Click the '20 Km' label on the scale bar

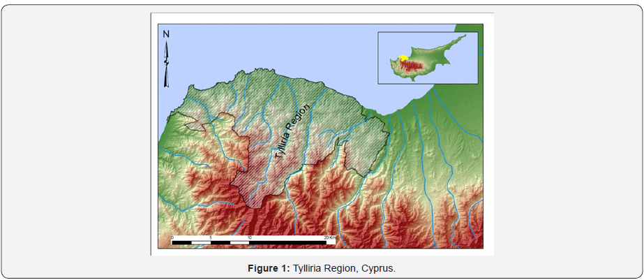pos(329,237)
